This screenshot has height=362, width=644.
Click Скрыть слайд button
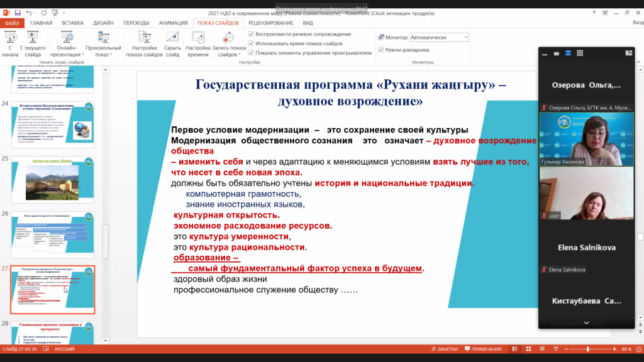coord(172,43)
